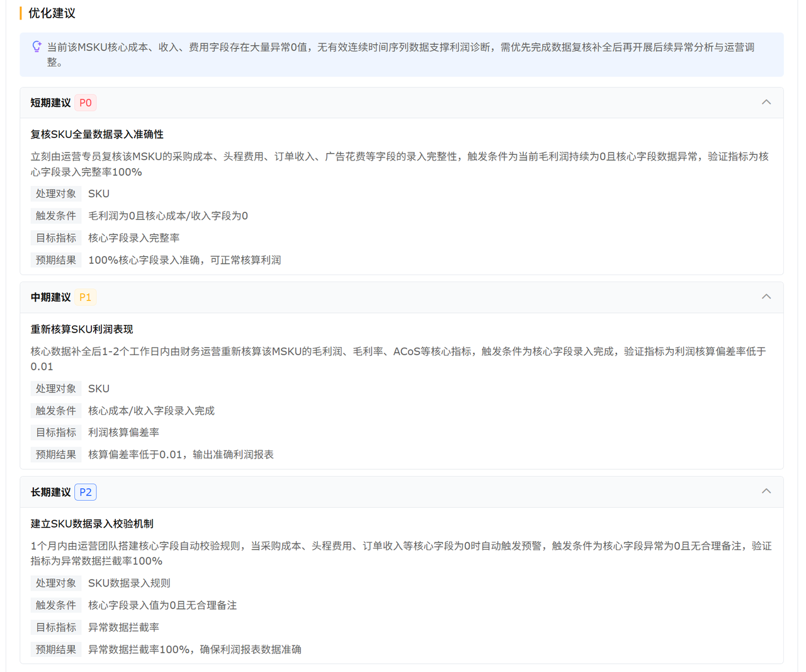The image size is (806, 672).
Task: Select the title 建立SKU数据录入校验机制
Action: (92, 524)
